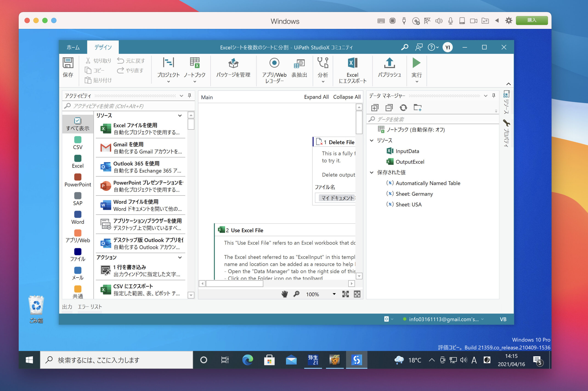Click Expand All in the designer
The image size is (588, 391).
click(316, 97)
